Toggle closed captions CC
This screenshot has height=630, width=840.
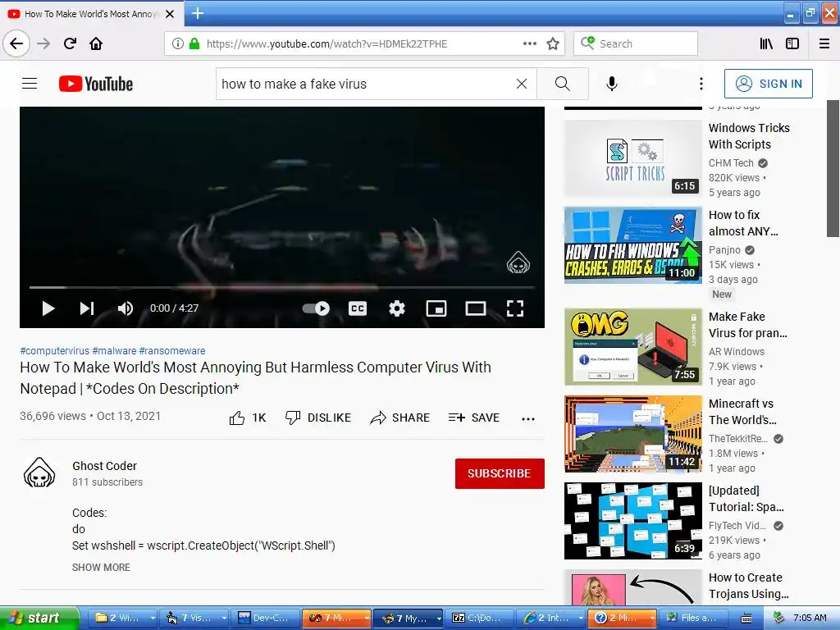pos(358,308)
